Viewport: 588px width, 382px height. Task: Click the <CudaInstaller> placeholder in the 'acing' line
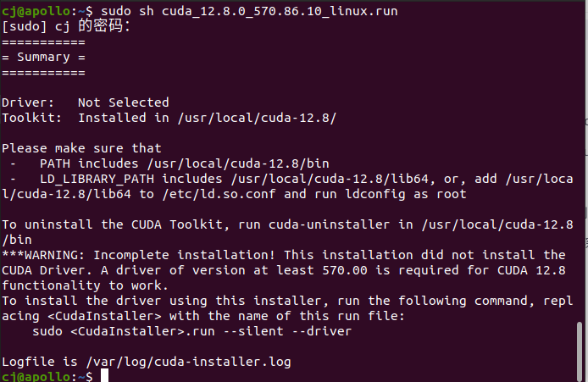[104, 316]
